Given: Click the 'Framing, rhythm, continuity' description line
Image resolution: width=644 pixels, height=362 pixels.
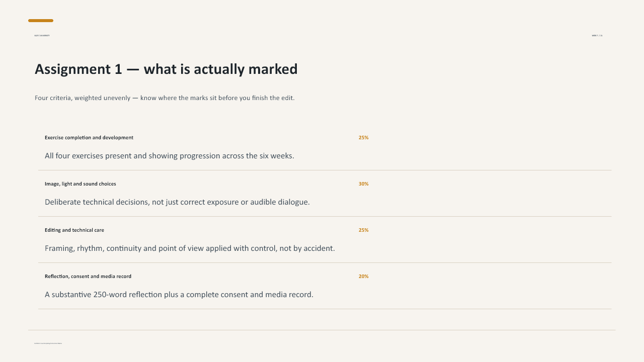Looking at the screenshot, I should pyautogui.click(x=190, y=248).
